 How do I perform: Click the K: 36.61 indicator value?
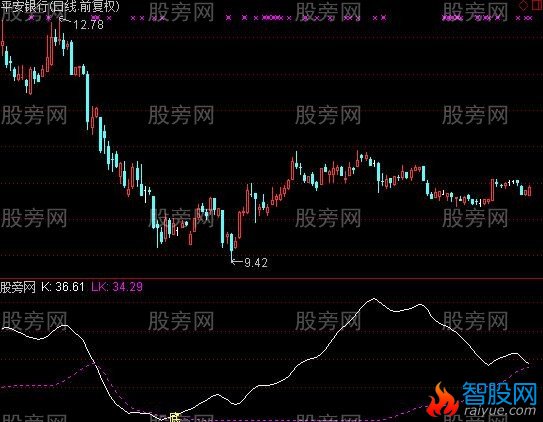coord(63,287)
